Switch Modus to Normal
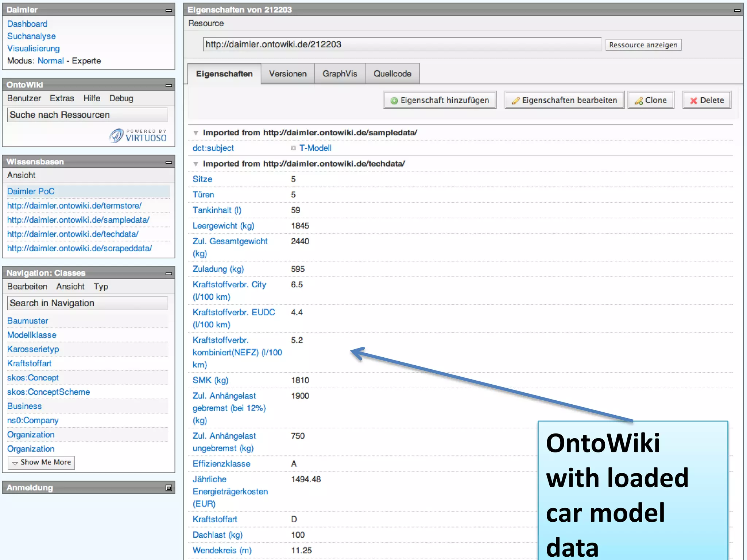The image size is (747, 560). (x=51, y=61)
